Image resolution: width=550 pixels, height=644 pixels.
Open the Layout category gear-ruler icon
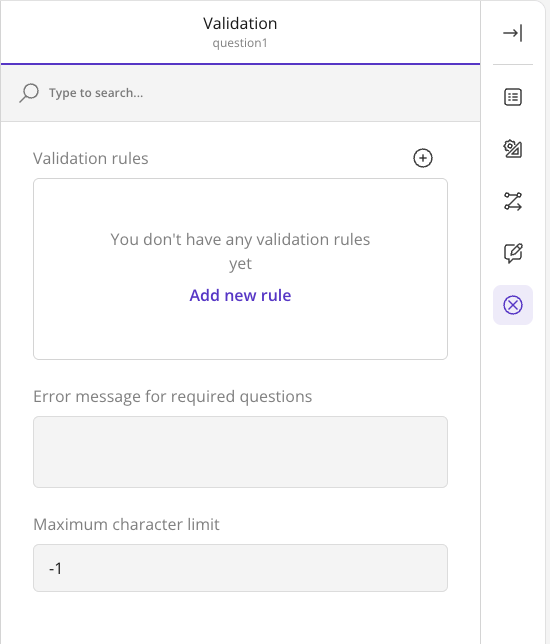(513, 149)
